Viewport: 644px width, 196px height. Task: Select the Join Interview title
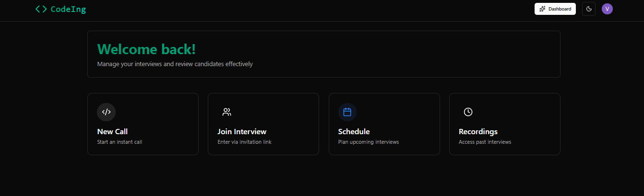coord(242,132)
